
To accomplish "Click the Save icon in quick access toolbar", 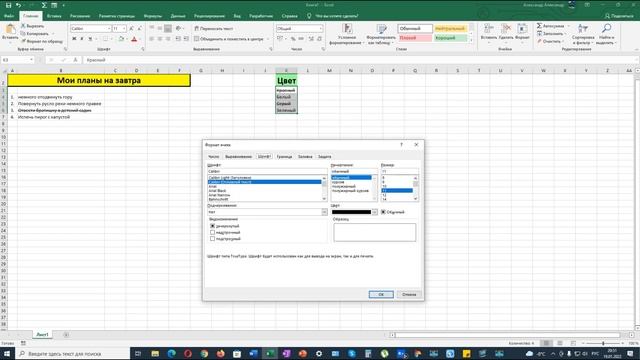I will pyautogui.click(x=8, y=5).
